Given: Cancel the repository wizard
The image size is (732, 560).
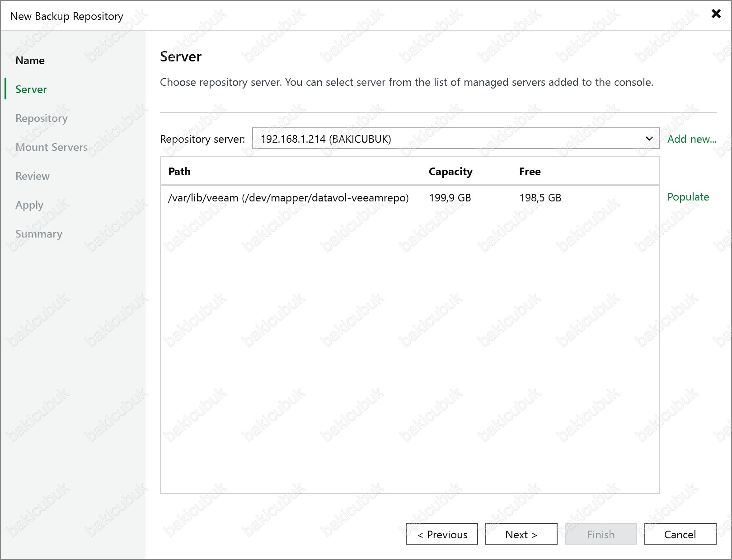Looking at the screenshot, I should (680, 534).
